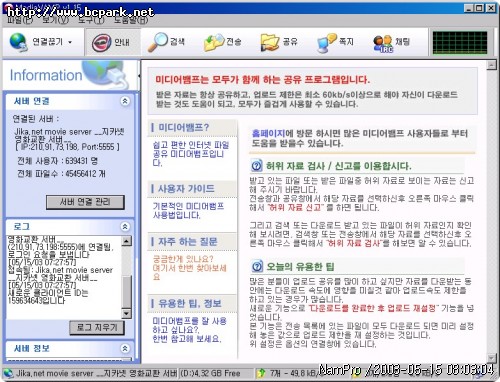Click the status bar Jika.net movie server text

(x=96, y=373)
